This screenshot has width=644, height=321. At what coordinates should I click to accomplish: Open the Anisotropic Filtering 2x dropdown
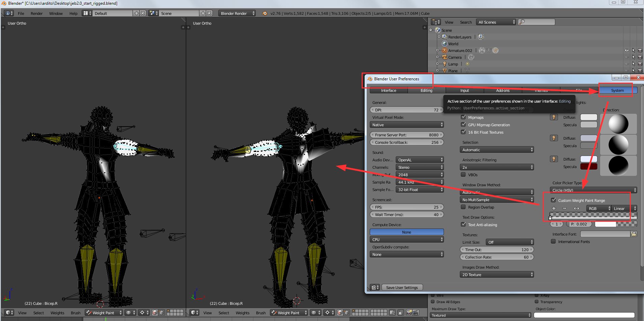pyautogui.click(x=497, y=167)
